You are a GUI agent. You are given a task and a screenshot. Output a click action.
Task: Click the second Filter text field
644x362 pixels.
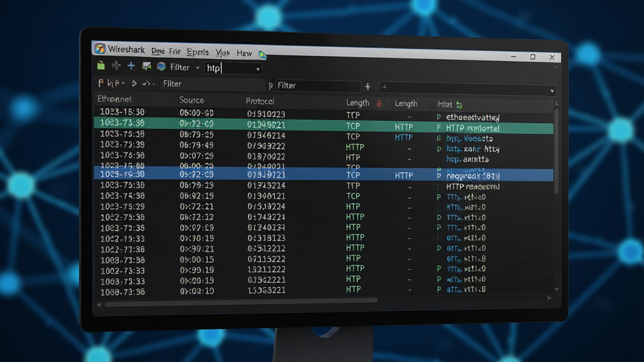point(318,85)
